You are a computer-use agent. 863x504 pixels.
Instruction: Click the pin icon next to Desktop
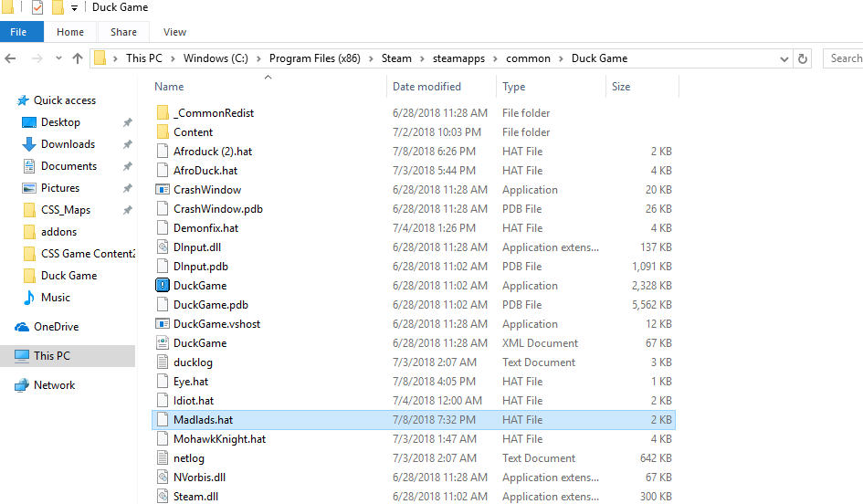(127, 122)
